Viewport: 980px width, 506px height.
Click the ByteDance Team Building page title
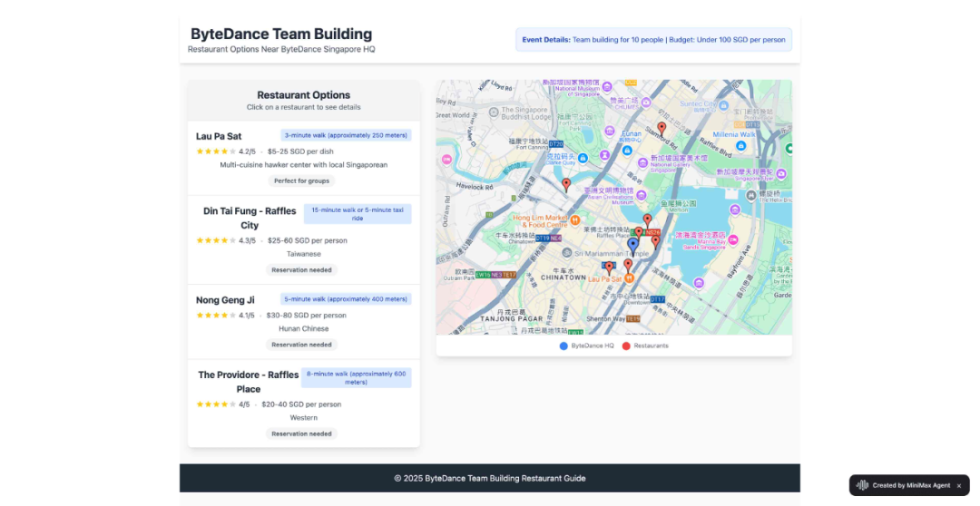click(x=281, y=34)
